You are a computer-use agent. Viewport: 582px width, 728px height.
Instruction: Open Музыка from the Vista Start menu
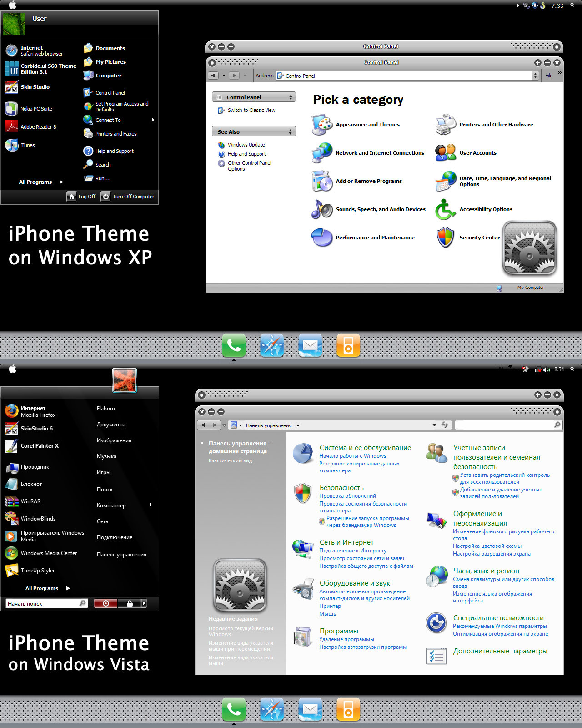[106, 456]
